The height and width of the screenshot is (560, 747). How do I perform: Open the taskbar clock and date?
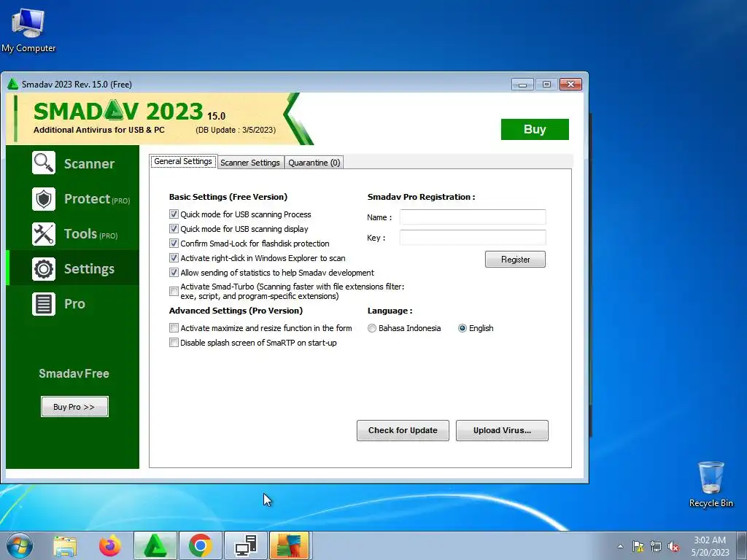point(710,546)
